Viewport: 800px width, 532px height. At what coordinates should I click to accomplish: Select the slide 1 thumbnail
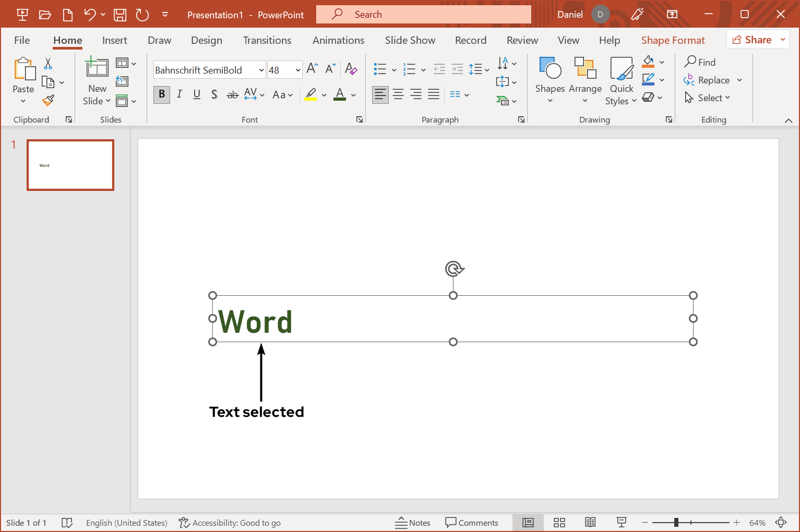coord(70,165)
